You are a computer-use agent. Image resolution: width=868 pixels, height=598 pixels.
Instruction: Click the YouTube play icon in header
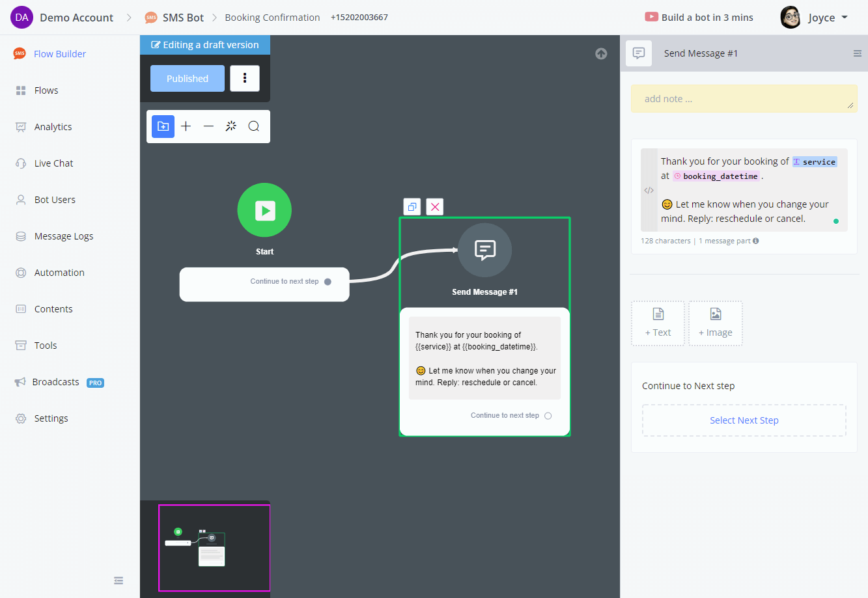[651, 17]
